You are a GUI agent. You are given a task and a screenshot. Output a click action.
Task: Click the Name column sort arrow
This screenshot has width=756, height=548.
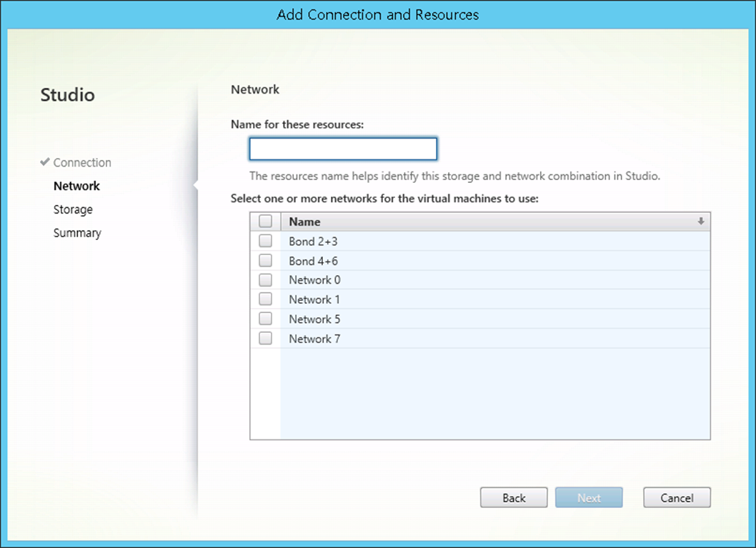pyautogui.click(x=700, y=221)
